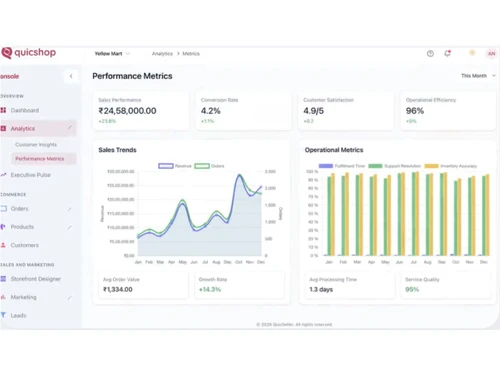Click the 1.3 days processing value
The height and width of the screenshot is (375, 500).
(321, 289)
